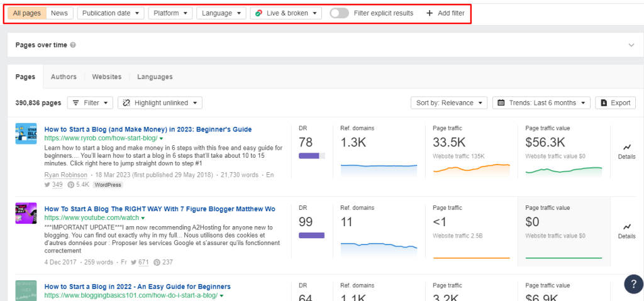Click Pinterest icon beside 237 pins
The image size is (644, 301).
pos(157,262)
